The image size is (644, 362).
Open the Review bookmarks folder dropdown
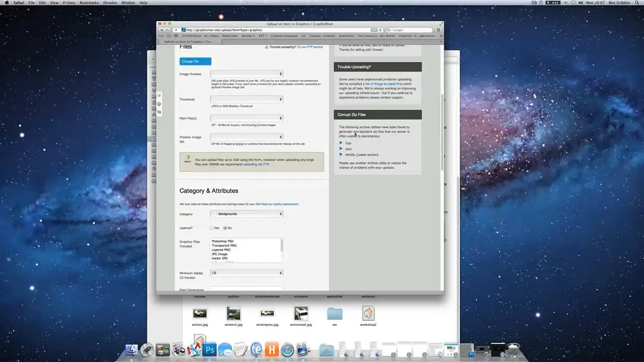(249, 36)
